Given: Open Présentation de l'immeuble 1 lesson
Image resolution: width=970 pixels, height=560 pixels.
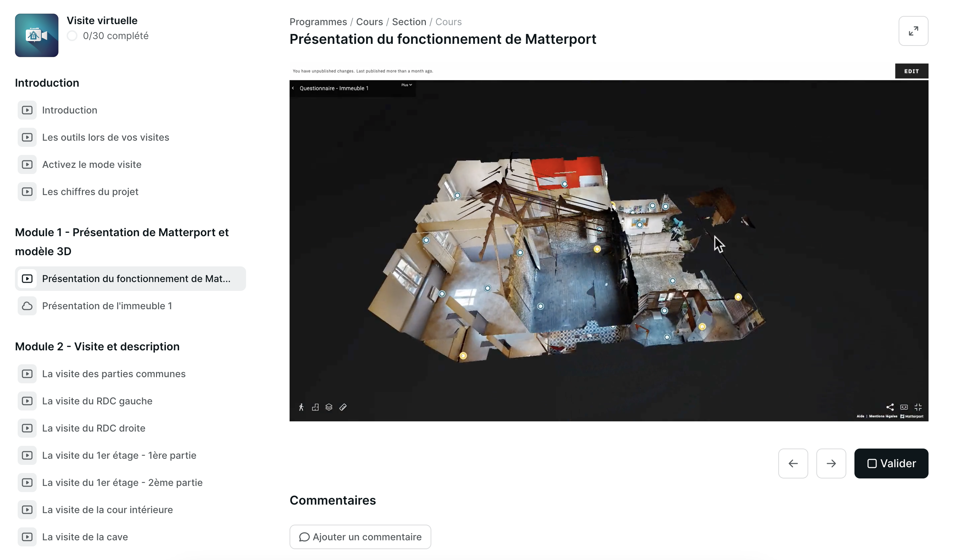Looking at the screenshot, I should click(x=106, y=306).
